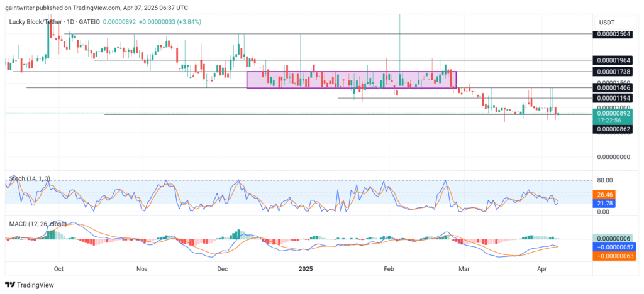Click the Nov date on time axis
This screenshot has width=644, height=294.
(142, 269)
